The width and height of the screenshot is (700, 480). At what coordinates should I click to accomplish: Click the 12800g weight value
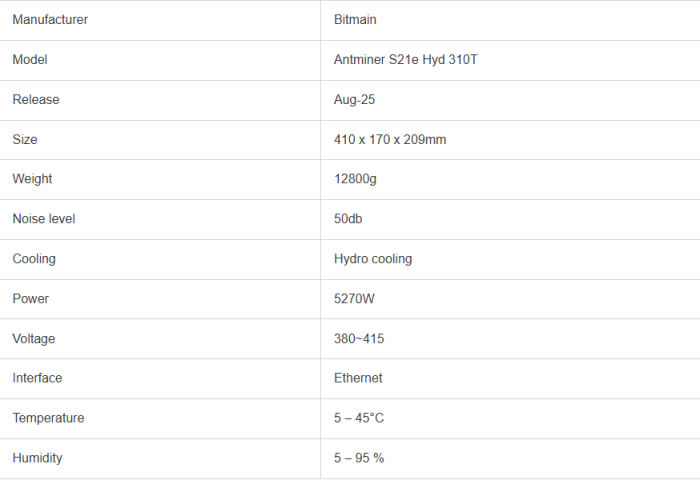click(x=355, y=179)
